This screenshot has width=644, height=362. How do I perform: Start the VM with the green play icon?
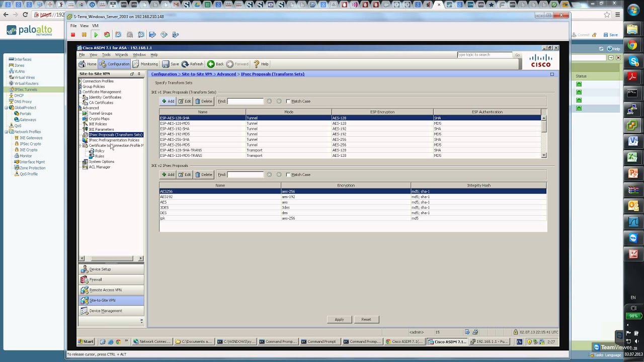(96, 35)
